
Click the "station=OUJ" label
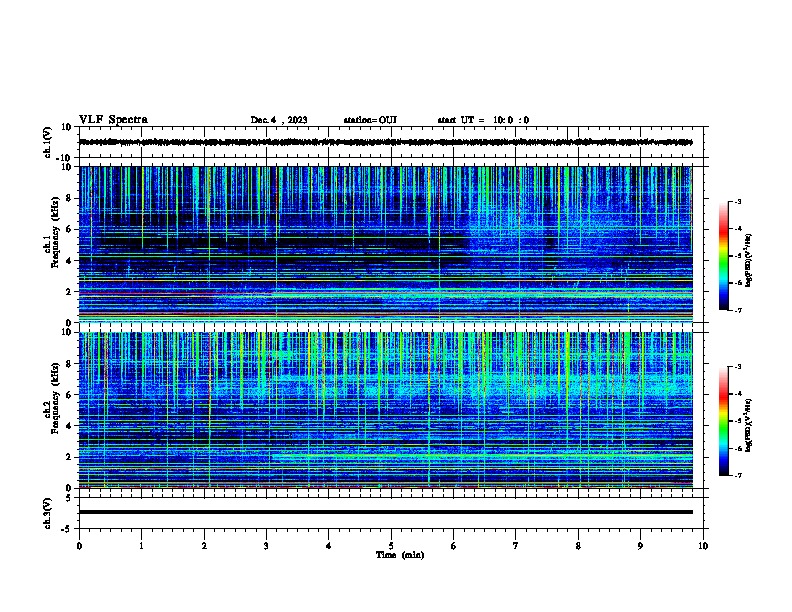(370, 120)
